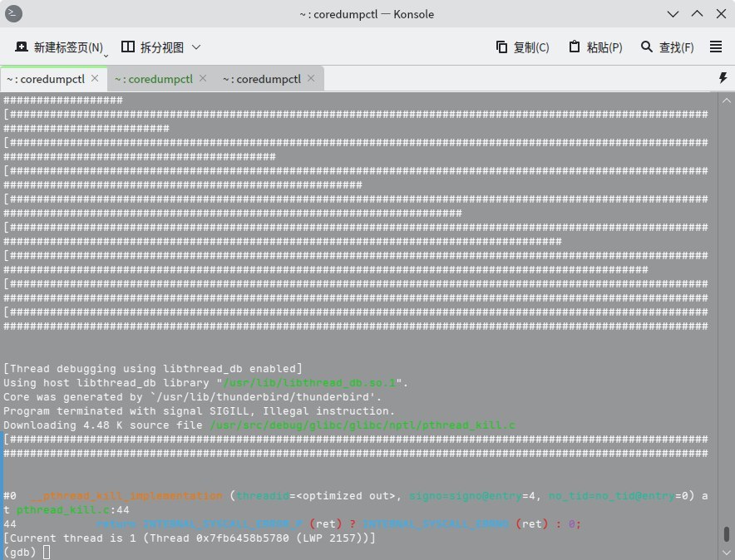The height and width of the screenshot is (560, 735).
Task: Switch to the second coredumpctl tab
Action: click(153, 79)
